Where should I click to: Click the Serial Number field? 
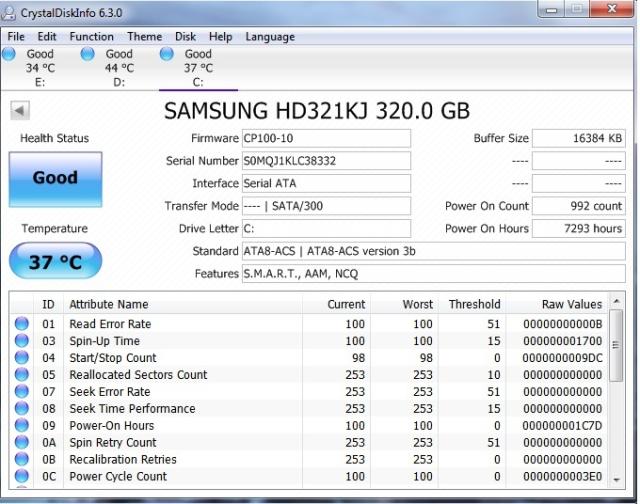(326, 161)
